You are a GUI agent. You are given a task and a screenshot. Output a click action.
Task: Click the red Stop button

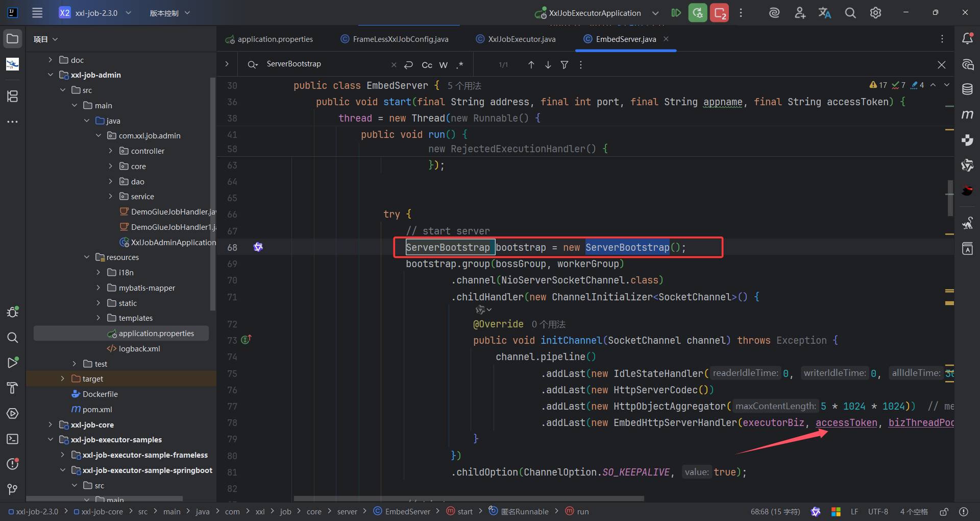coord(720,13)
